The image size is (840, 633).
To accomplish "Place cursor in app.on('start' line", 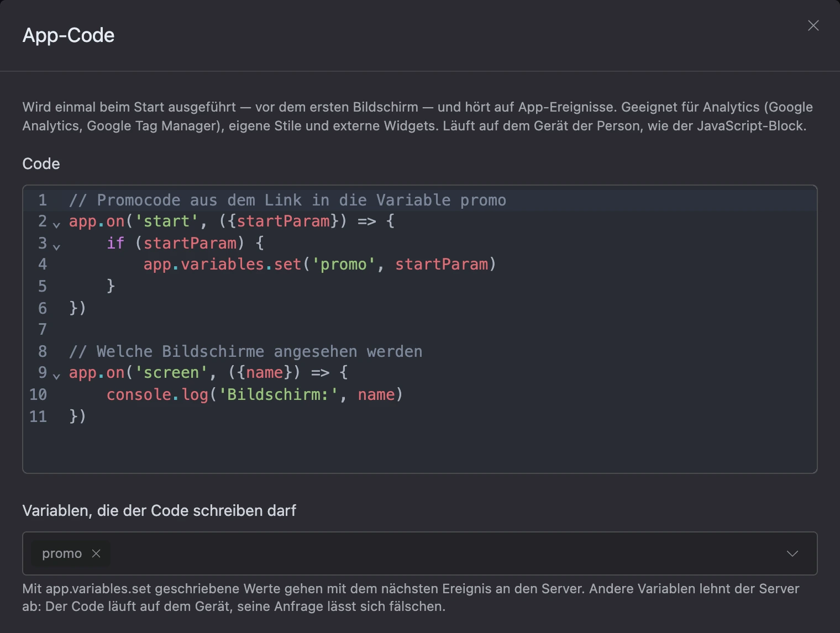I will coord(232,221).
